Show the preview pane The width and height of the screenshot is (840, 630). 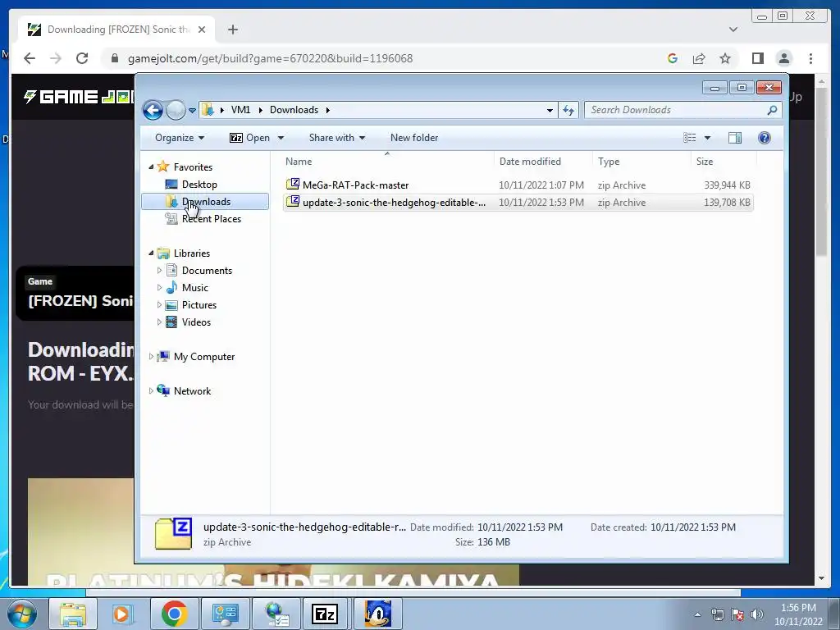click(x=735, y=138)
